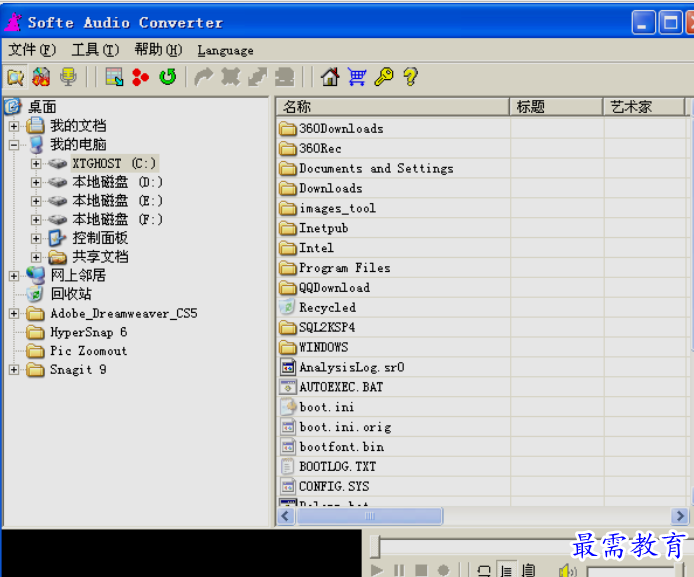
Task: Expand the 本地磁盘 (F:) drive node
Action: click(36, 219)
